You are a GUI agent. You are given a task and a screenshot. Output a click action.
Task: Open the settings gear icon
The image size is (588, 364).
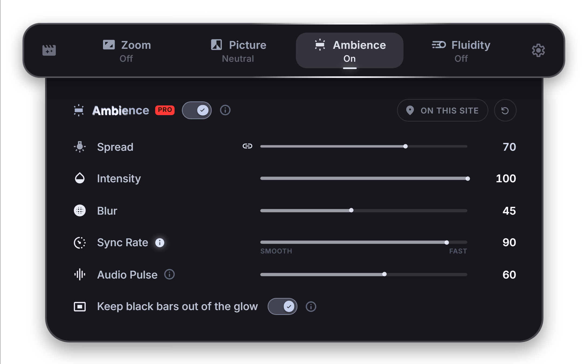click(538, 50)
